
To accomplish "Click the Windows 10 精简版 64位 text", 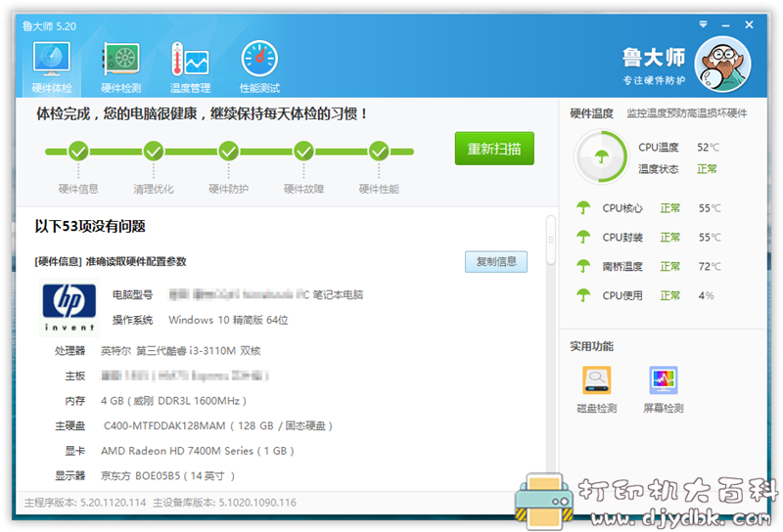I will 228,320.
